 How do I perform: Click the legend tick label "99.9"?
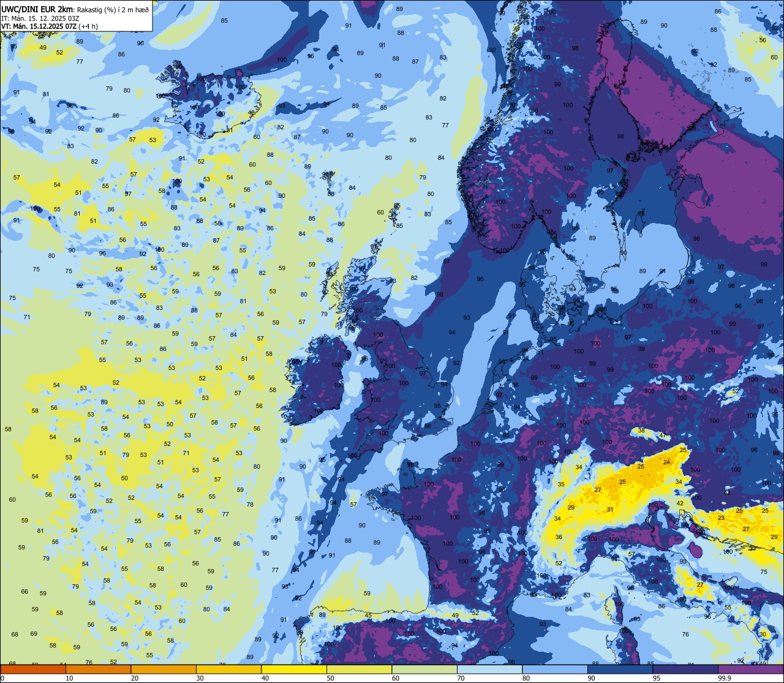tap(725, 678)
